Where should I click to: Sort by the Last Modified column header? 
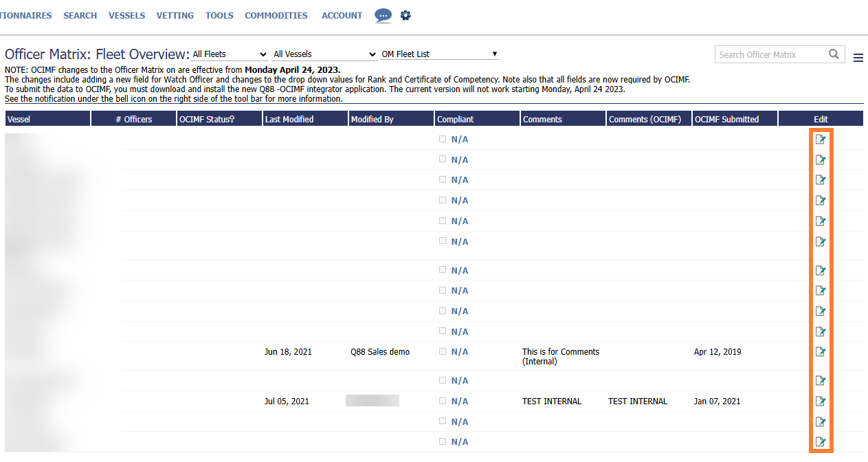click(x=289, y=120)
